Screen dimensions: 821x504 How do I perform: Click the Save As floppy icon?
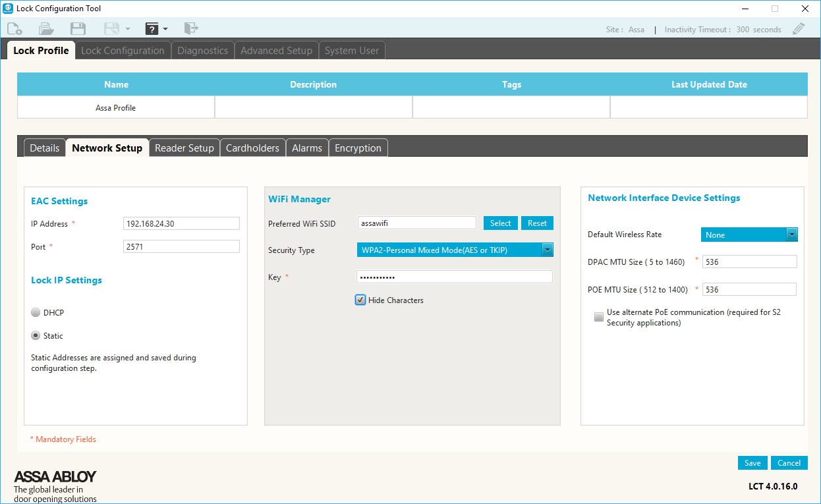111,28
